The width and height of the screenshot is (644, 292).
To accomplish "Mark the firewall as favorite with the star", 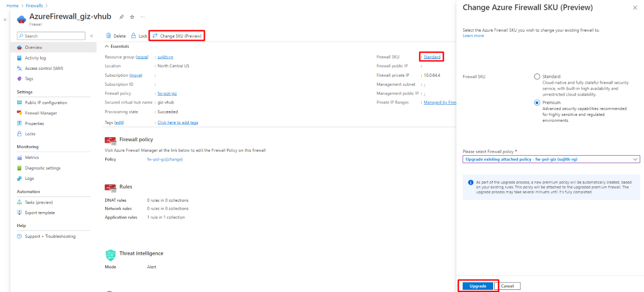I will coord(132,17).
